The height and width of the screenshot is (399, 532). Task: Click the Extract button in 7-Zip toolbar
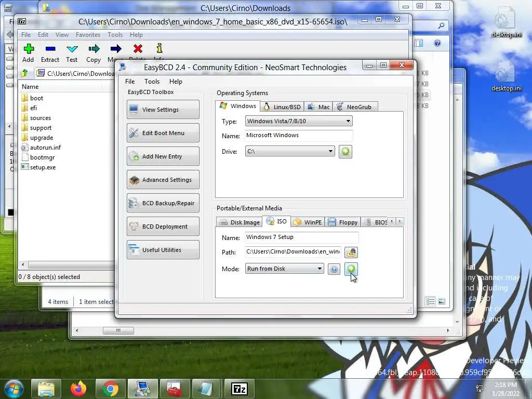coord(50,54)
